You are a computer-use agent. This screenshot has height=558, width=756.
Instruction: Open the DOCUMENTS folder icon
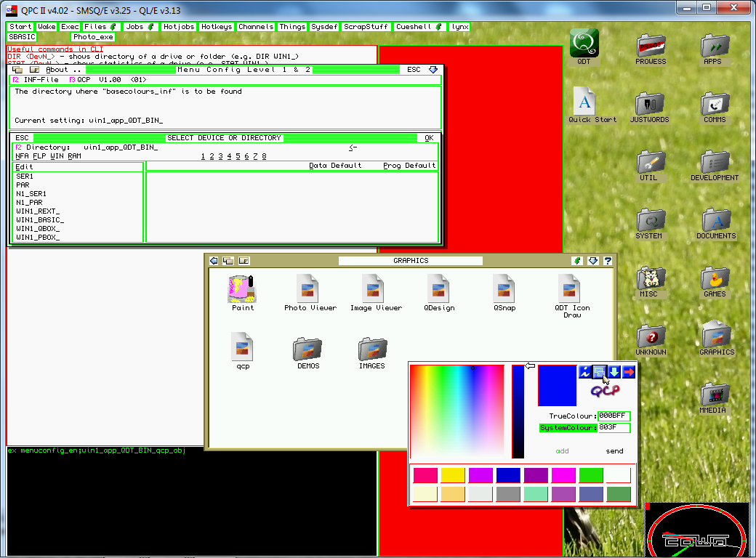click(x=715, y=221)
